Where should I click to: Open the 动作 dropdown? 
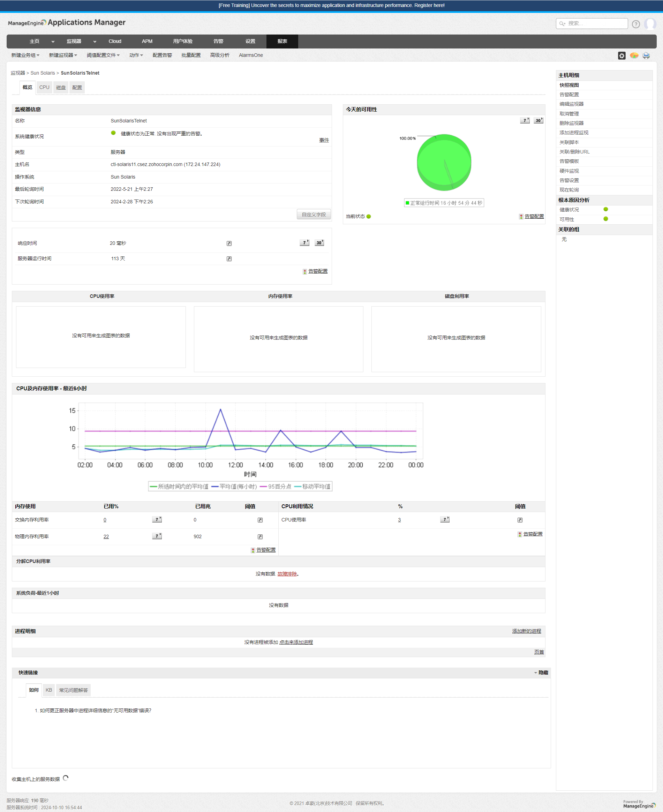(136, 55)
